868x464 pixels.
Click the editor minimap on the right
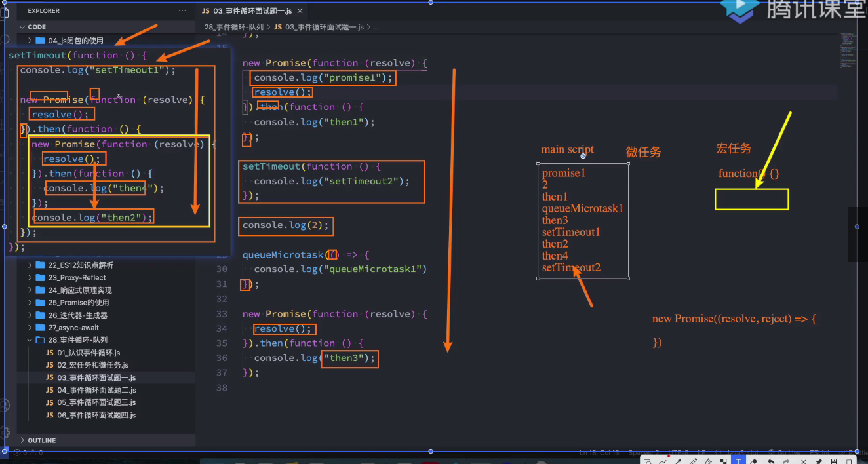point(846,49)
